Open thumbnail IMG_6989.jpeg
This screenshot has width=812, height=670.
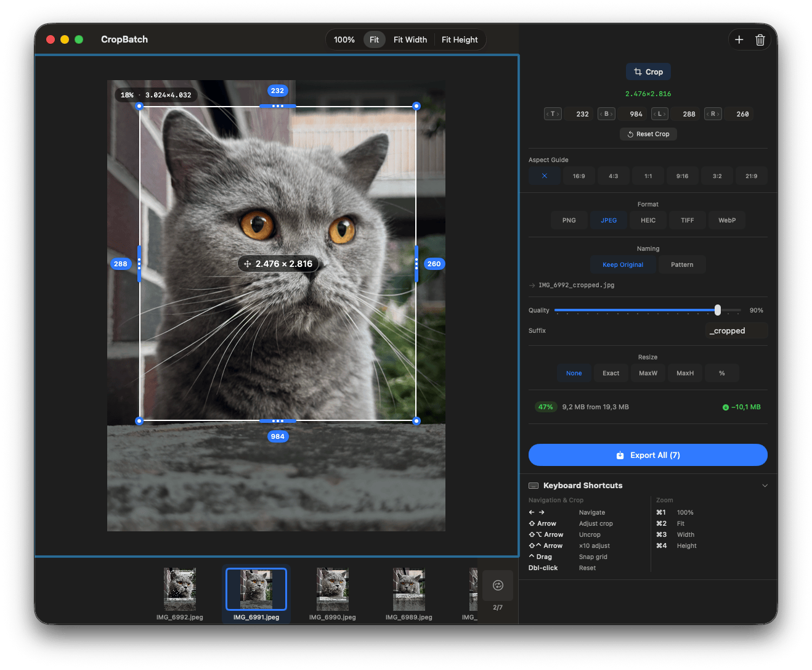tap(409, 589)
